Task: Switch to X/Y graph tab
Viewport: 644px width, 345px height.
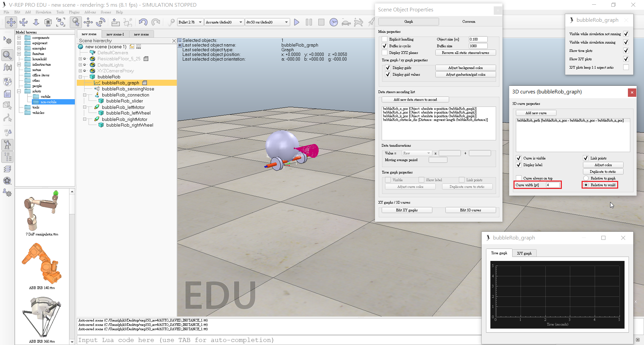Action: (x=524, y=253)
